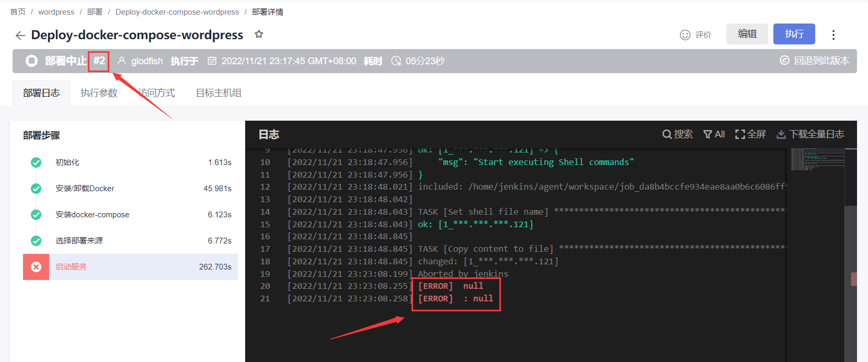Click the green check beside 安装docker-compose
868x362 pixels.
(x=36, y=215)
